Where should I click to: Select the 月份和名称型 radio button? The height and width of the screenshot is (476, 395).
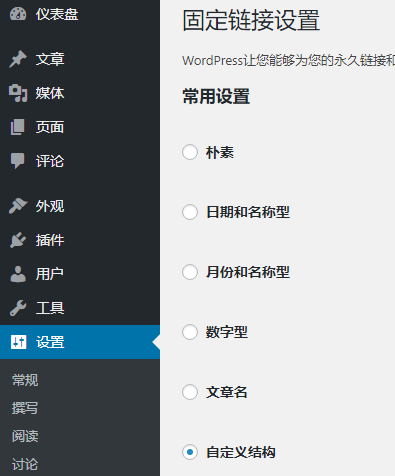click(190, 272)
